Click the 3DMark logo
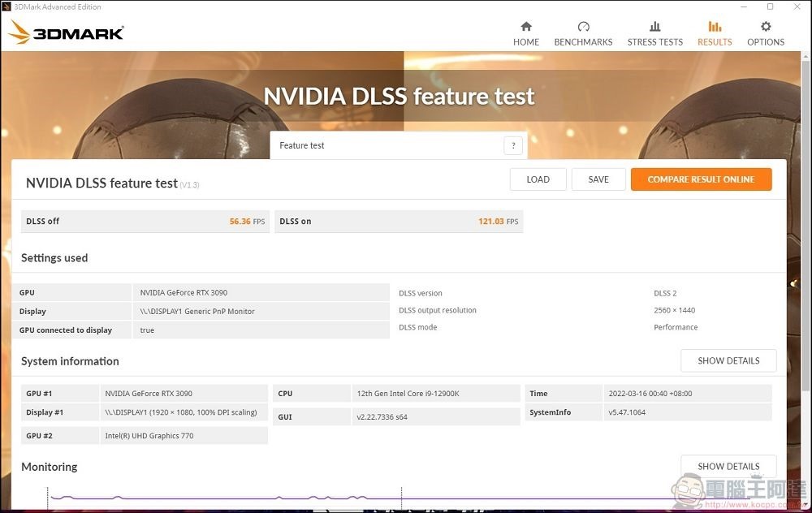 tap(66, 32)
